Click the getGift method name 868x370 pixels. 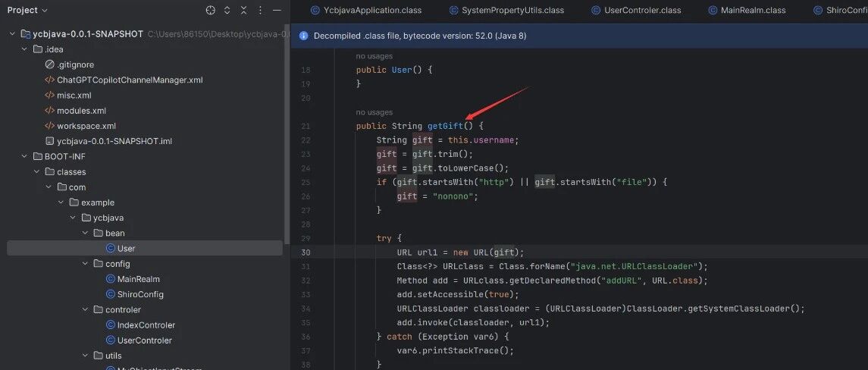click(x=445, y=126)
